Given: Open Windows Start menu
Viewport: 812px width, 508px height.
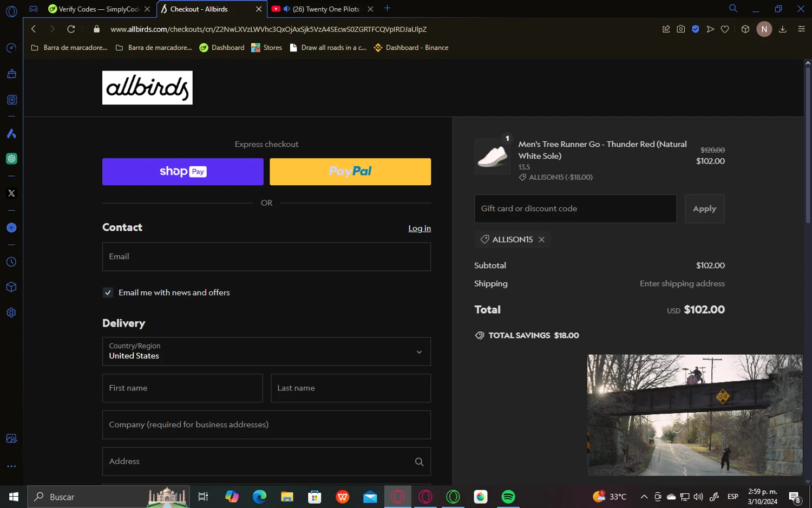Looking at the screenshot, I should [14, 497].
